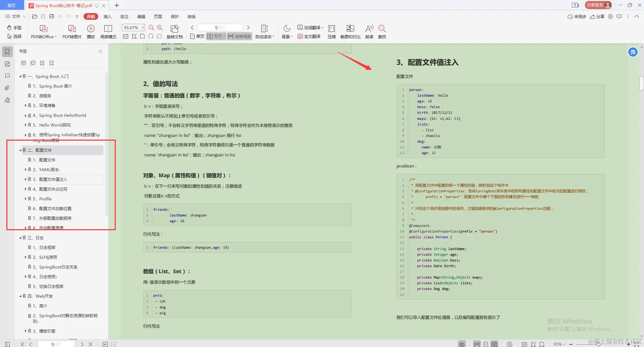Viewport: 644px width, 347px height.
Task: Click the status bar zoom slider handle
Action: click(x=598, y=344)
